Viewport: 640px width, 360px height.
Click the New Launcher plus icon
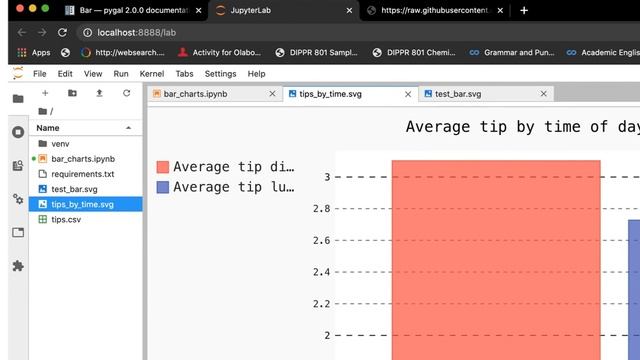(x=45, y=93)
